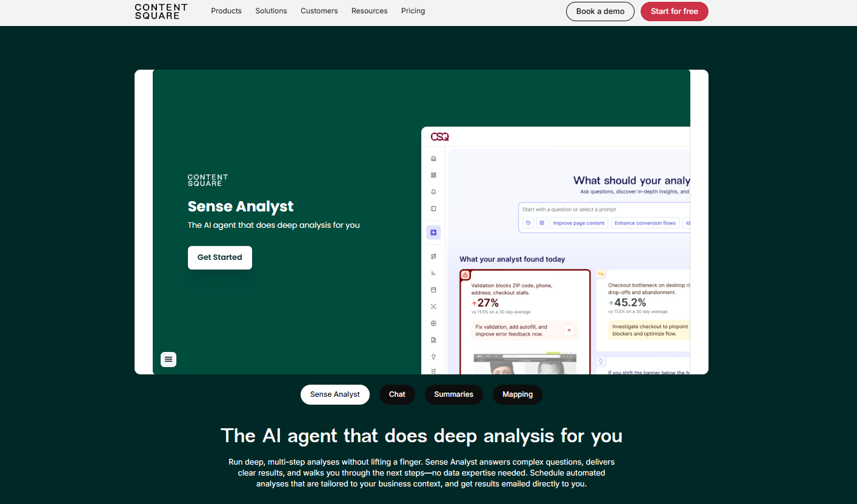This screenshot has height=504, width=857.
Task: Click the Sense Analyst heading on the green card
Action: pyautogui.click(x=241, y=207)
